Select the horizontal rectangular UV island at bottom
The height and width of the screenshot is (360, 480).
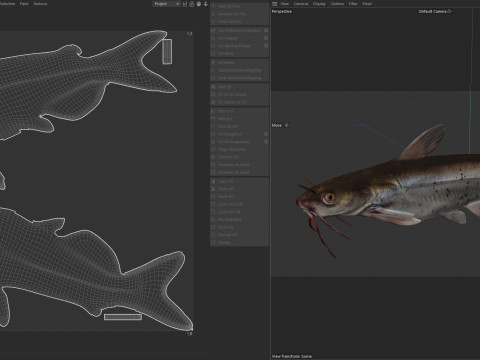123,317
